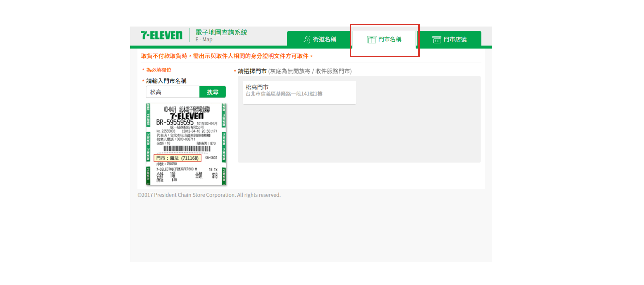Click the 請選擇門市 section heading

[x=252, y=71]
